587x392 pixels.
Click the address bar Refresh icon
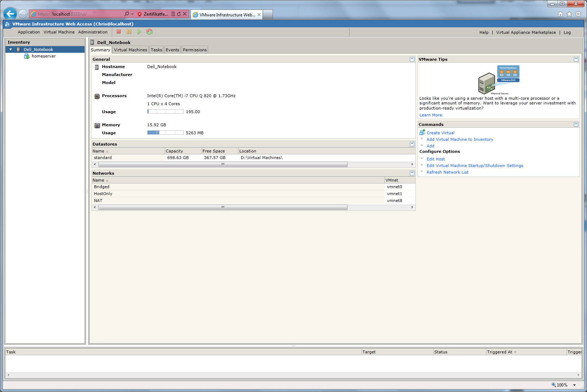179,14
